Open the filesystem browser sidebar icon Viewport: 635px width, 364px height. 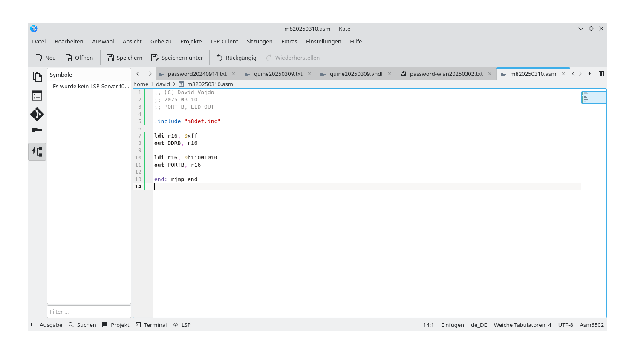(x=37, y=133)
